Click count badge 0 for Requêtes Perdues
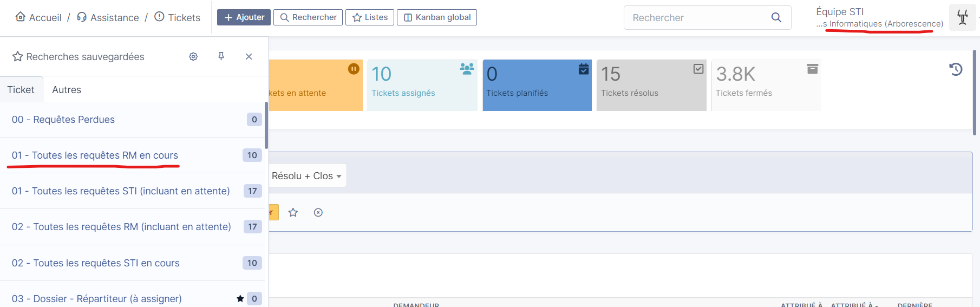The image size is (980, 307). coord(254,120)
